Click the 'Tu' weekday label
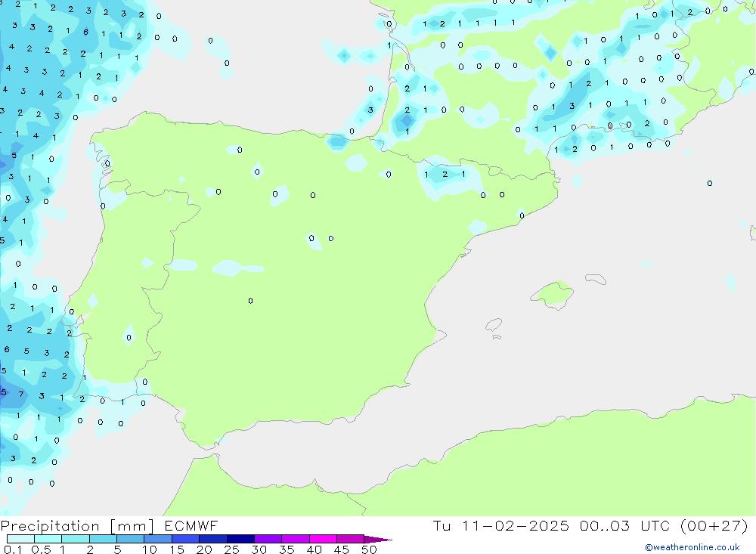Screen dimensions: 756x554 (442, 525)
